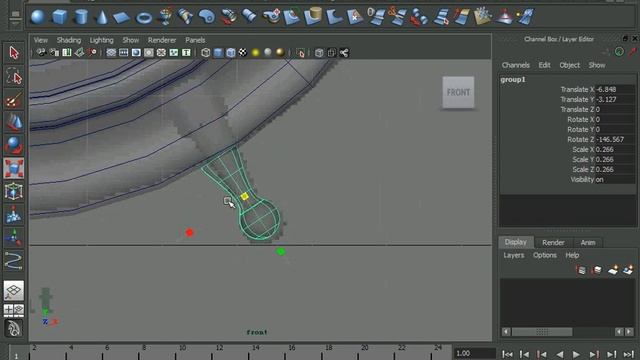Switch to four-view layout

pos(14,310)
